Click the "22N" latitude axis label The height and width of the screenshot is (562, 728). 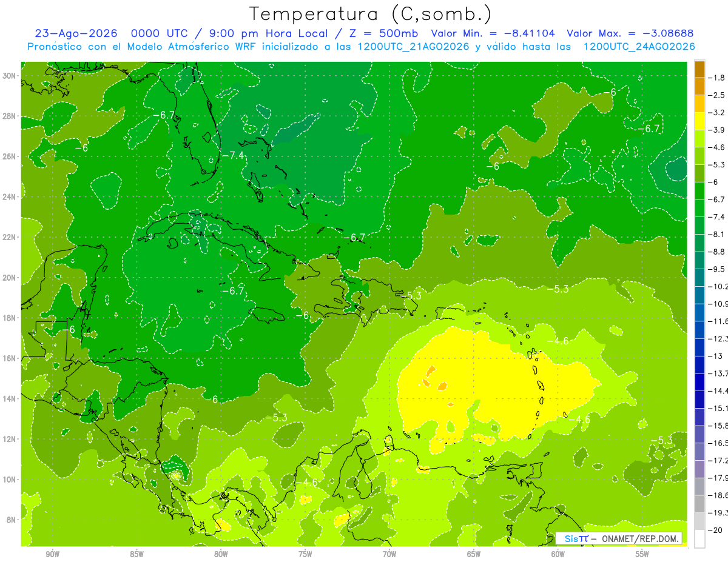click(x=10, y=237)
